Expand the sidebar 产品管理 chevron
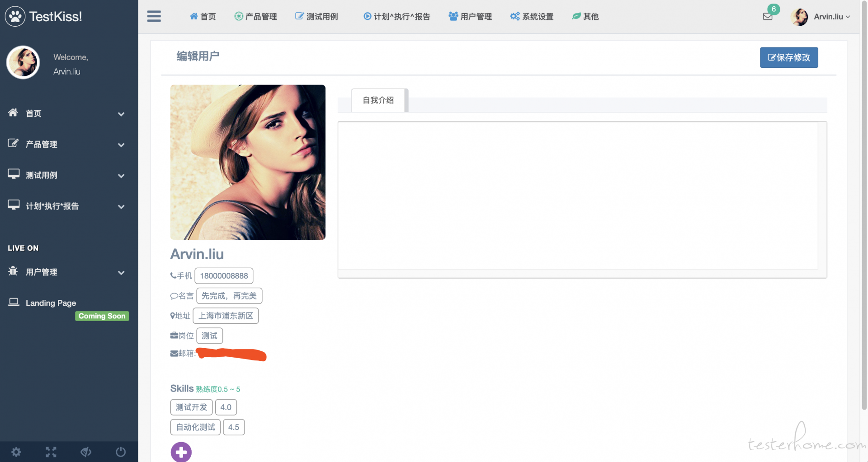 click(121, 145)
